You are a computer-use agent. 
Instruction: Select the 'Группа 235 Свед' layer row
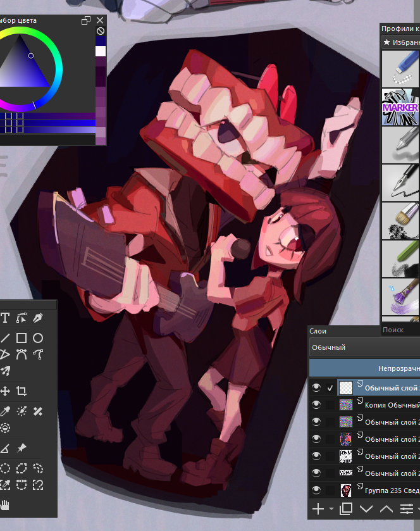(x=379, y=490)
